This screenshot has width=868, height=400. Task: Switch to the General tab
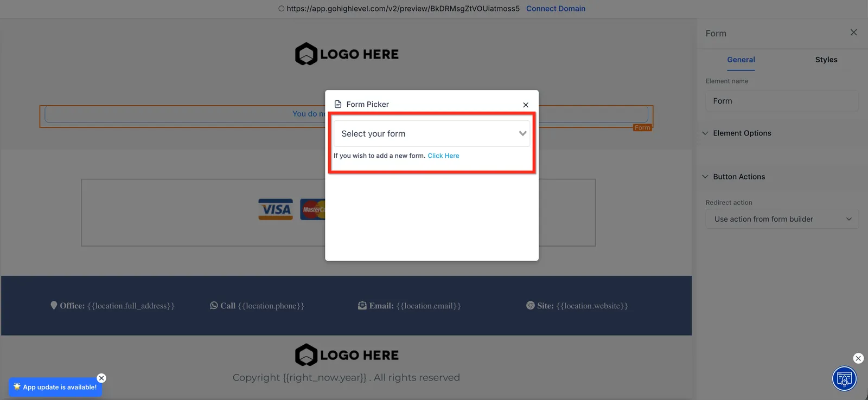pos(741,60)
